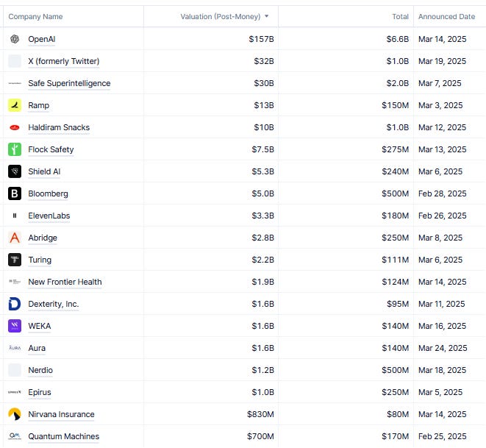Select the $32B valuation cell
The width and height of the screenshot is (486, 448).
click(211, 61)
